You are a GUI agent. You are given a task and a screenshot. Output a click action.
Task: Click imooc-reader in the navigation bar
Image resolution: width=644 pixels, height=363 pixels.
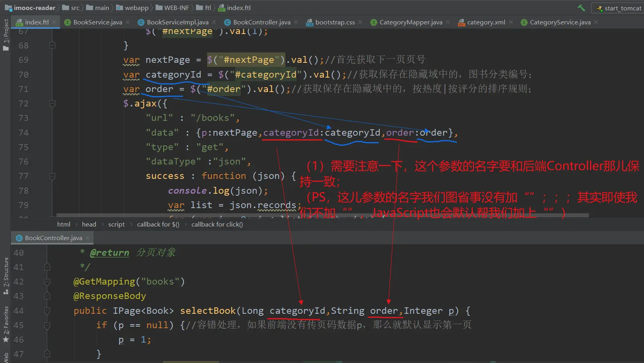click(x=30, y=8)
